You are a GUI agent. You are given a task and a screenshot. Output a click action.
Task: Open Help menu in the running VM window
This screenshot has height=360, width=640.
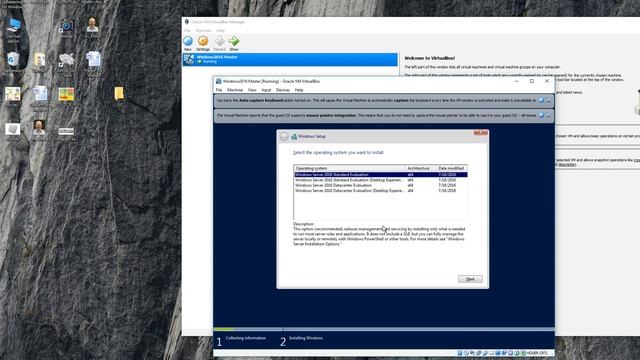[299, 90]
